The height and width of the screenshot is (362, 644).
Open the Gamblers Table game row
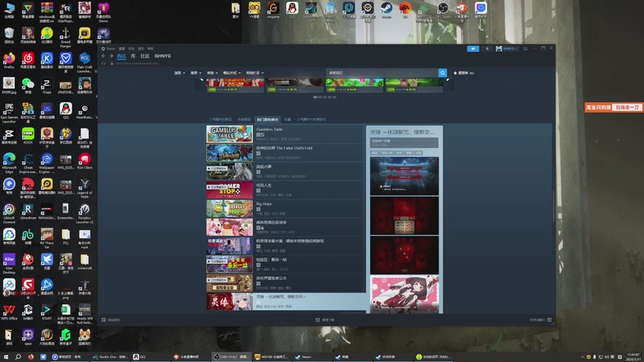pos(284,134)
